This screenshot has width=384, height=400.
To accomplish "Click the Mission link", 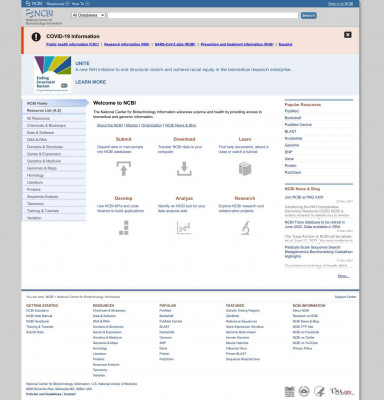I will coord(132,125).
